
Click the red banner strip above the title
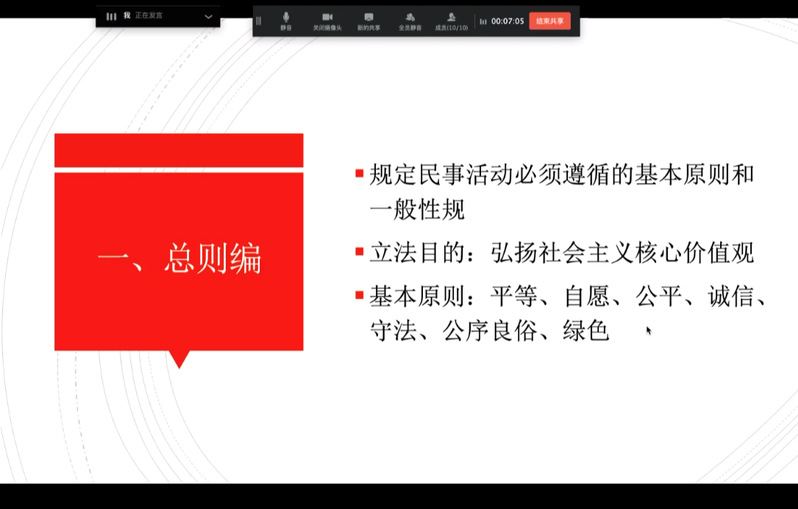tap(179, 150)
